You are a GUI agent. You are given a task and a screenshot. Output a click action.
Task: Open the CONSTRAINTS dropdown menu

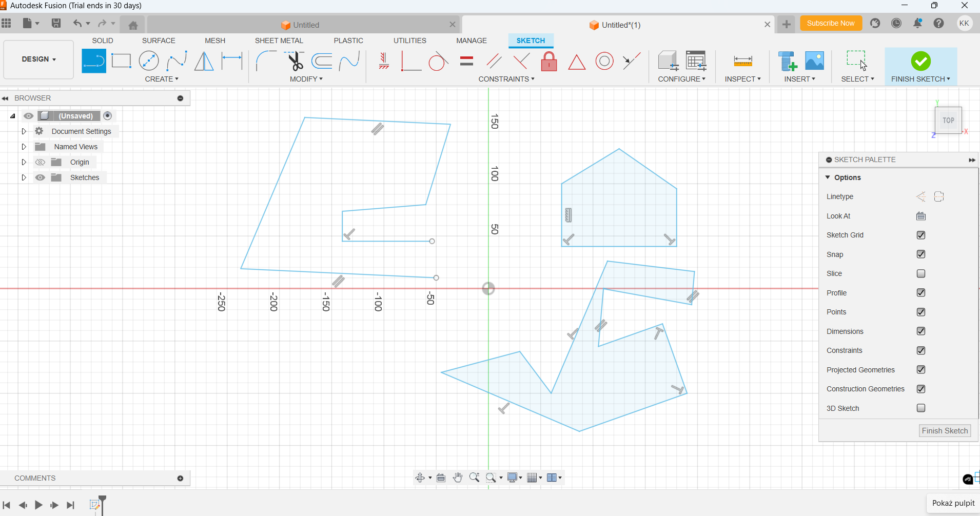506,79
